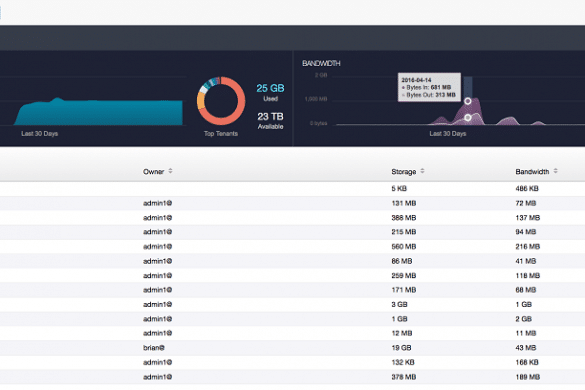This screenshot has width=585, height=390.
Task: Sort table by Bandwidth column arrows
Action: [x=556, y=171]
